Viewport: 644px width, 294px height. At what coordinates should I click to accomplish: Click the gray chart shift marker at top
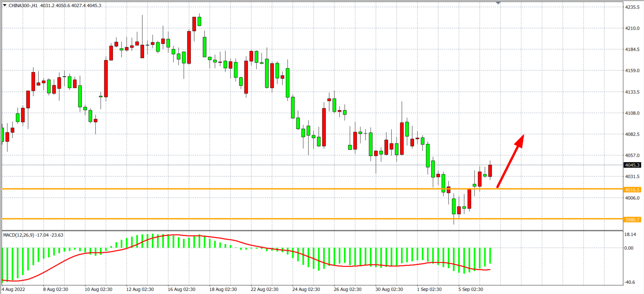point(498,3)
